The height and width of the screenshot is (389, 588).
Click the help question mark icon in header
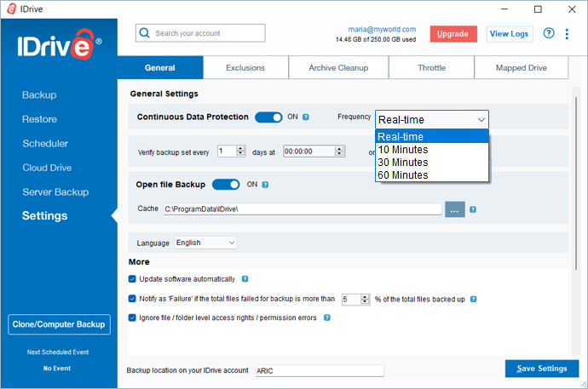click(549, 33)
